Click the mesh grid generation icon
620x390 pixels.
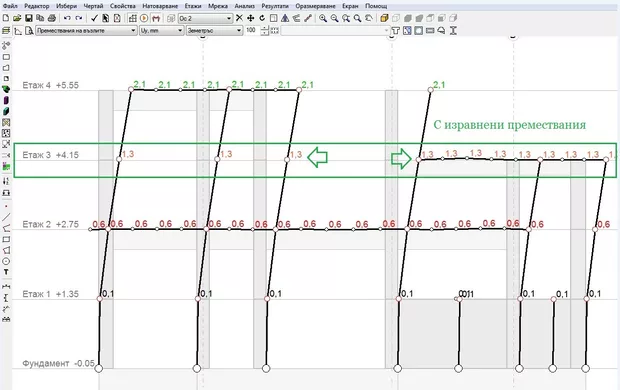[x=132, y=18]
